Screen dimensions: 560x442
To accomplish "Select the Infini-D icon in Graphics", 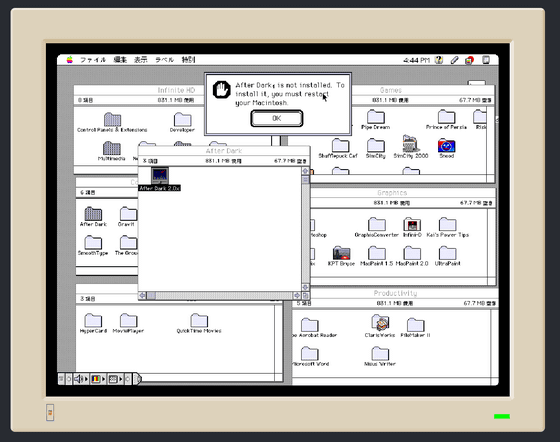I will pyautogui.click(x=412, y=227).
